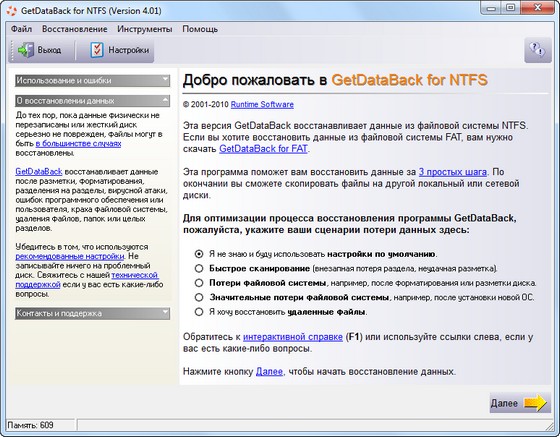Image resolution: width=560 pixels, height=437 pixels.
Task: Click the 'Память: 609' status bar entry
Action: (30, 425)
